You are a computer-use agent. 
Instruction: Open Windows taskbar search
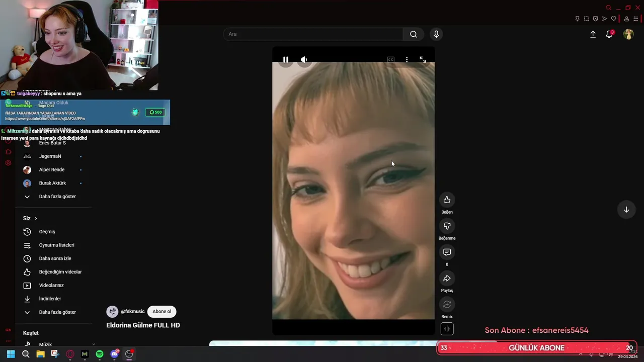(x=26, y=354)
